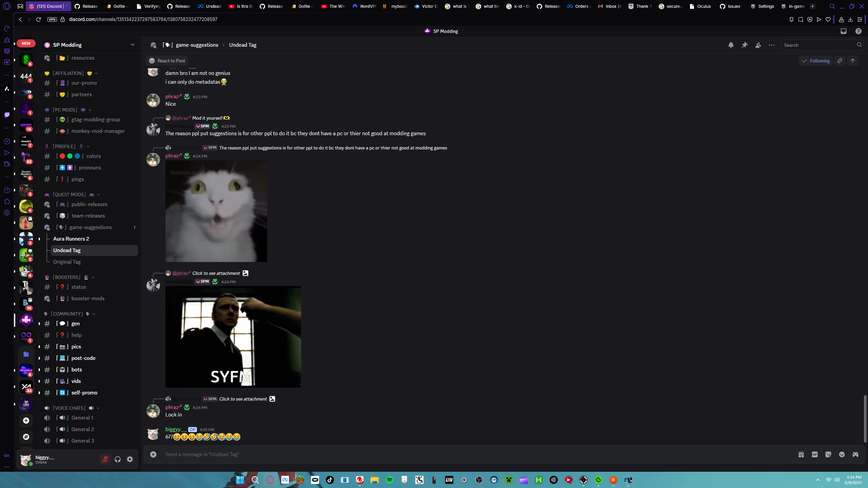The width and height of the screenshot is (868, 488).
Task: Collapse the COMMUNITY category
Action: (x=66, y=314)
